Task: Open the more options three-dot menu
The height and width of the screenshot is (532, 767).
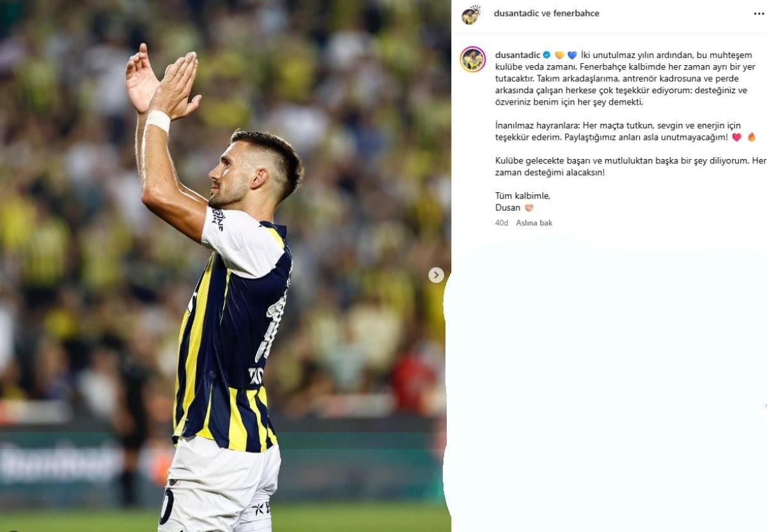Action: (x=759, y=13)
